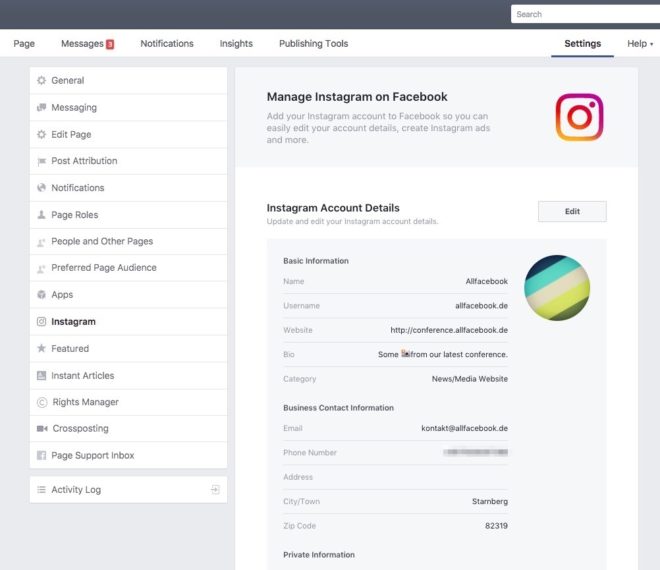660x570 pixels.
Task: Click the camera emoji in Bio
Action: point(405,353)
